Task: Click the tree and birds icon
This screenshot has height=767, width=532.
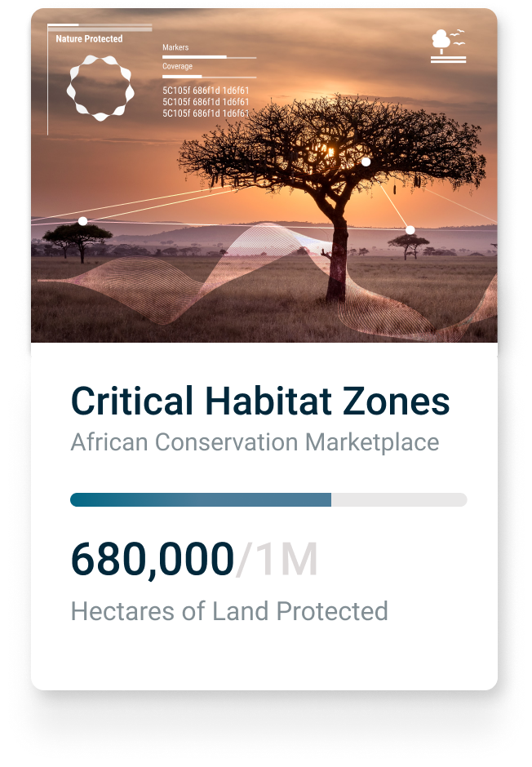Action: click(447, 45)
